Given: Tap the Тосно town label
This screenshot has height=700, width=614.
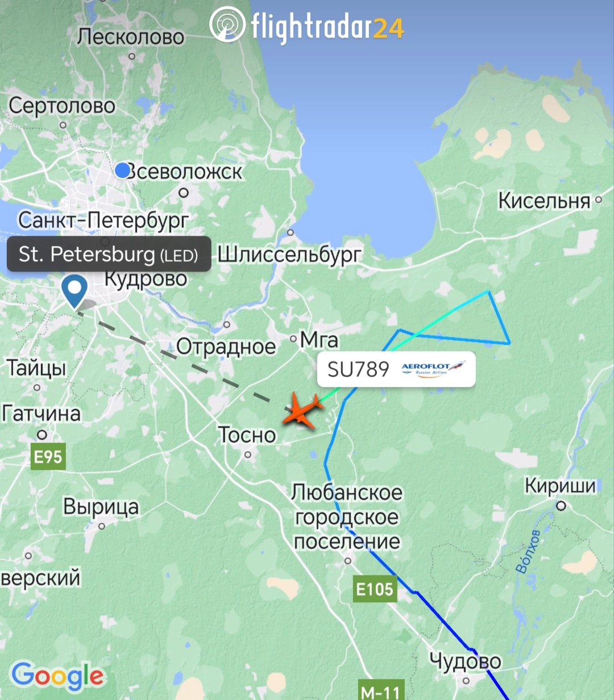Looking at the screenshot, I should 247,435.
